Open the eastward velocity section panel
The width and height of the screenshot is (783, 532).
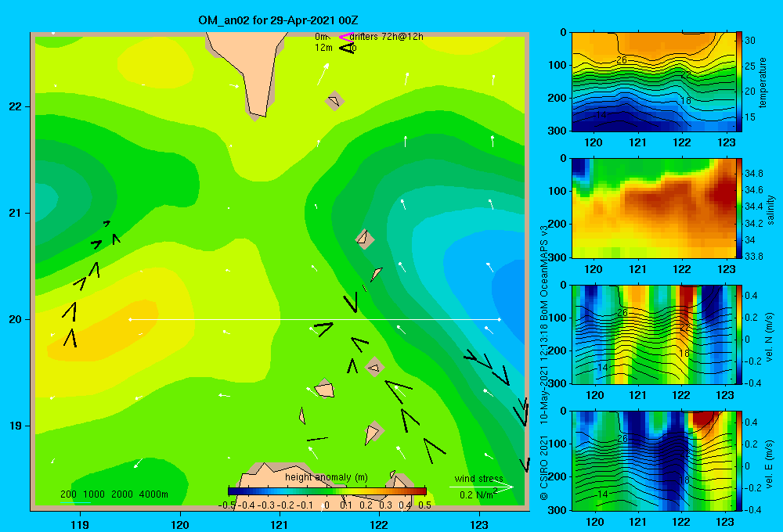click(653, 461)
